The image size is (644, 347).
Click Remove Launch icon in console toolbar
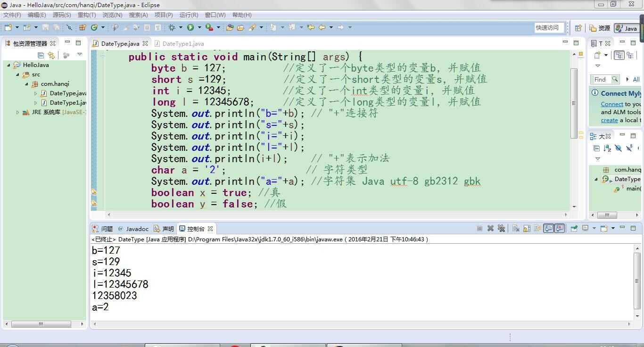pos(490,228)
